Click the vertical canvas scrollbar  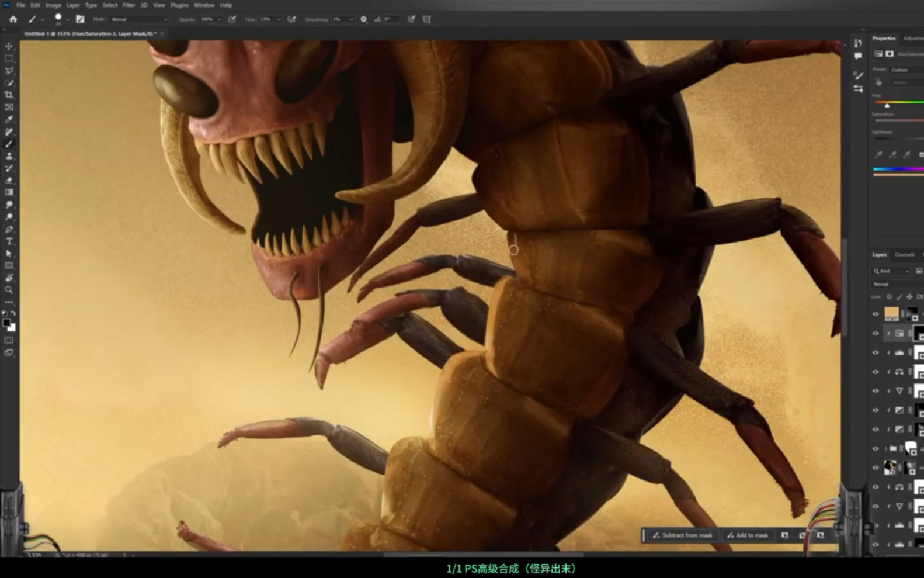(843, 286)
